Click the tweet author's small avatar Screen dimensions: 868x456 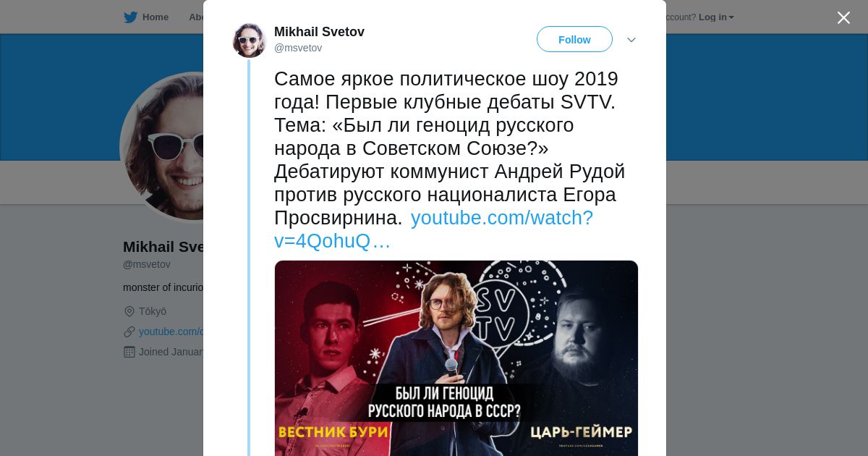(250, 41)
